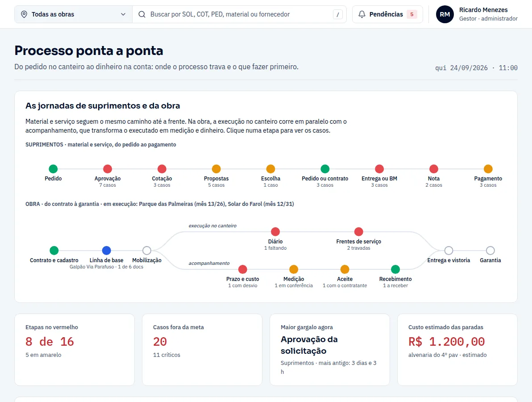Select the red Cotação stage node
The image size is (532, 402).
[x=162, y=169]
